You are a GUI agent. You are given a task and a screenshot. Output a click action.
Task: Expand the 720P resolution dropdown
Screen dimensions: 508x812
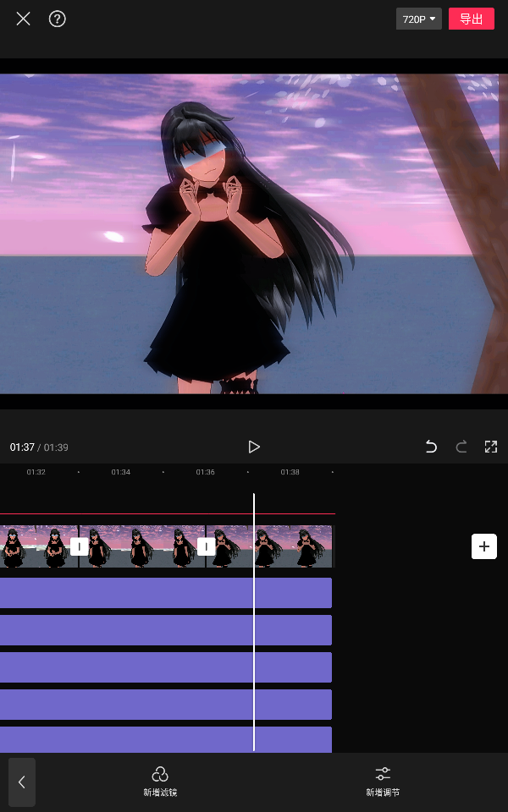tap(418, 19)
